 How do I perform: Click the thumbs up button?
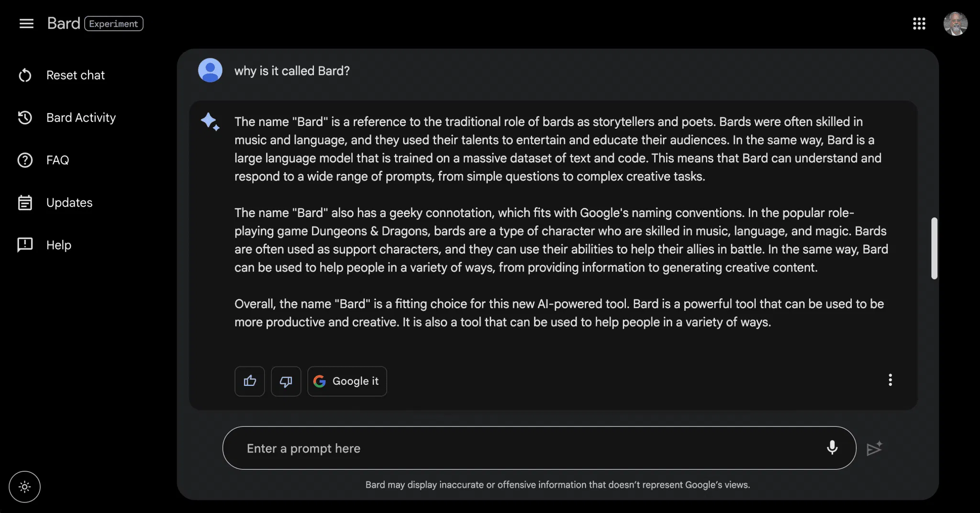tap(250, 381)
